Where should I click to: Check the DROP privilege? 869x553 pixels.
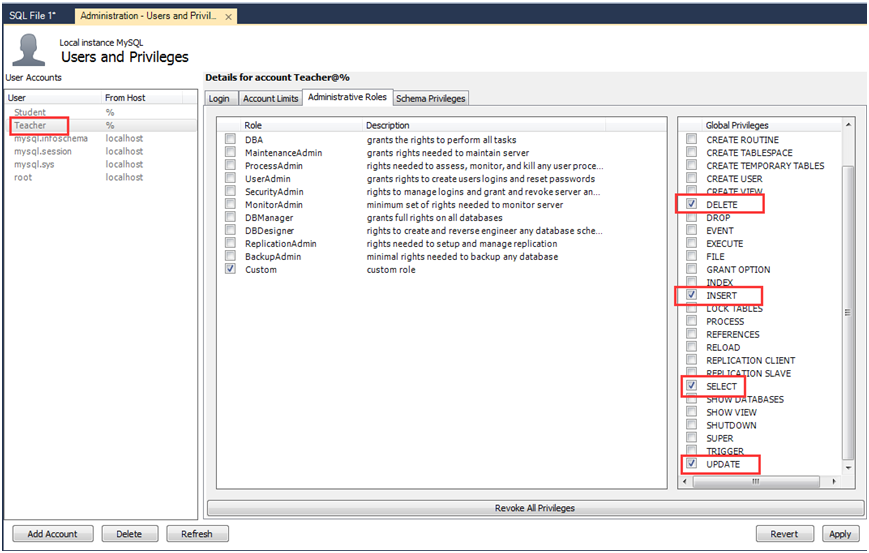[692, 217]
